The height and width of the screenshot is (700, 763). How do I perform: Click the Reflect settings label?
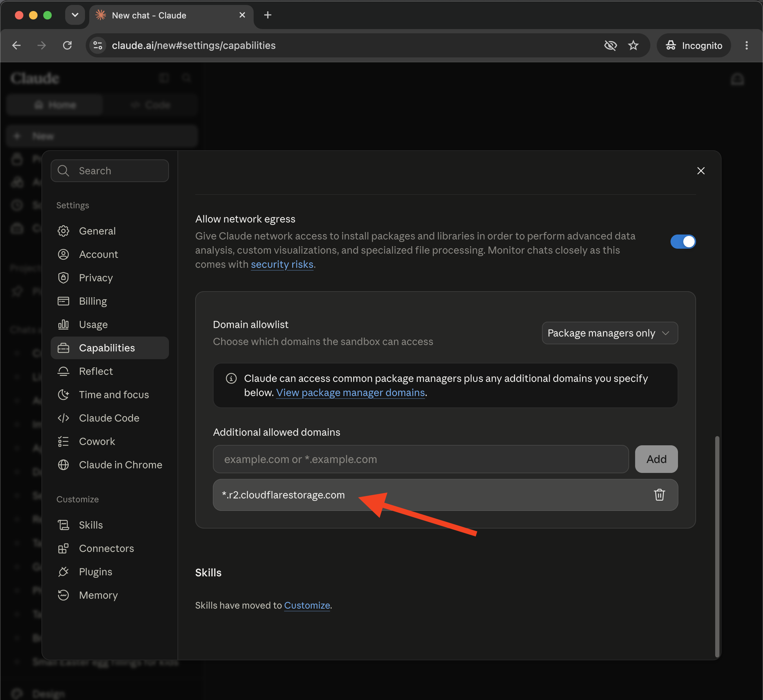[96, 371]
